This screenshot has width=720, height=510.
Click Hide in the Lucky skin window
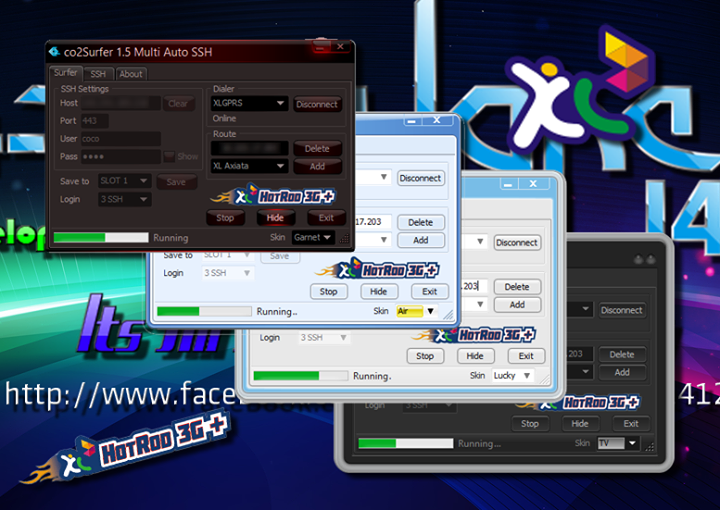click(x=475, y=356)
